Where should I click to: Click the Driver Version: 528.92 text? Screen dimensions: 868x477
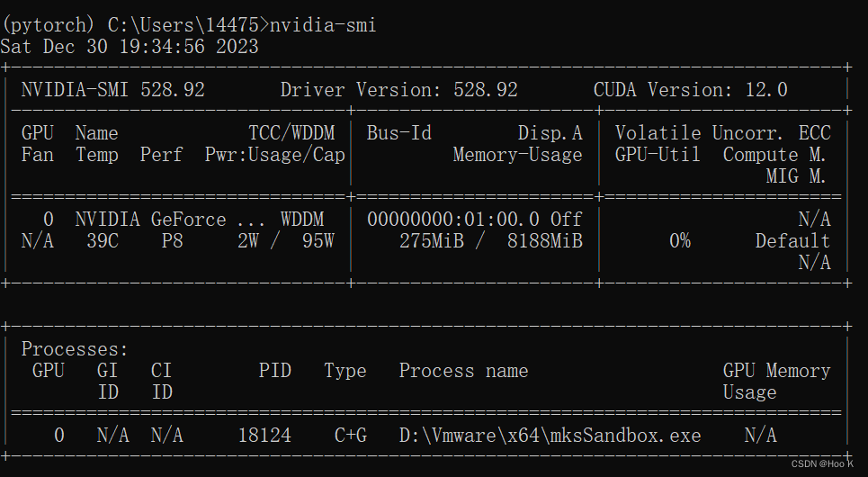[399, 90]
